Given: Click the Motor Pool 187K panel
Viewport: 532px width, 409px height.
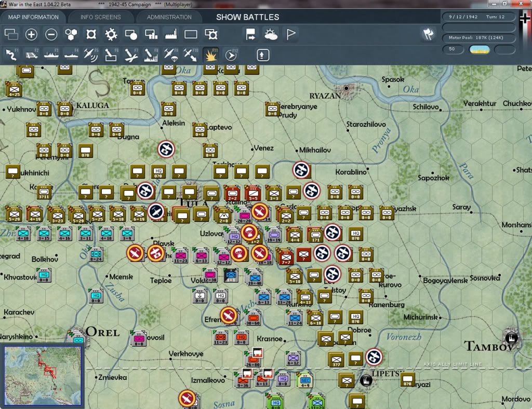Looking at the screenshot, I should pos(478,37).
